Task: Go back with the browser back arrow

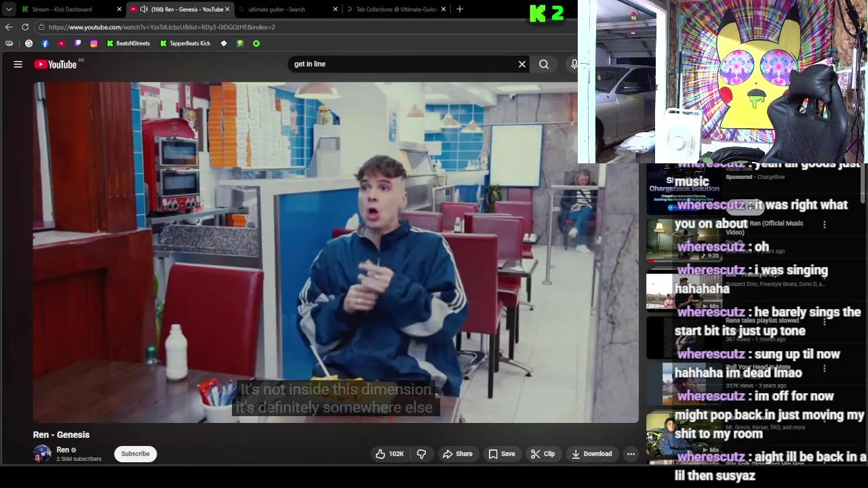Action: coord(9,27)
